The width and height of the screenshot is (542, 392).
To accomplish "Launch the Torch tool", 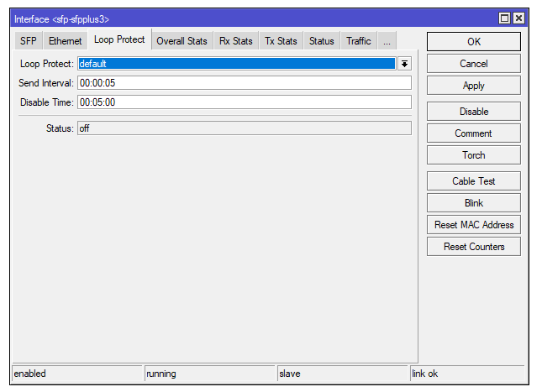I will [474, 154].
